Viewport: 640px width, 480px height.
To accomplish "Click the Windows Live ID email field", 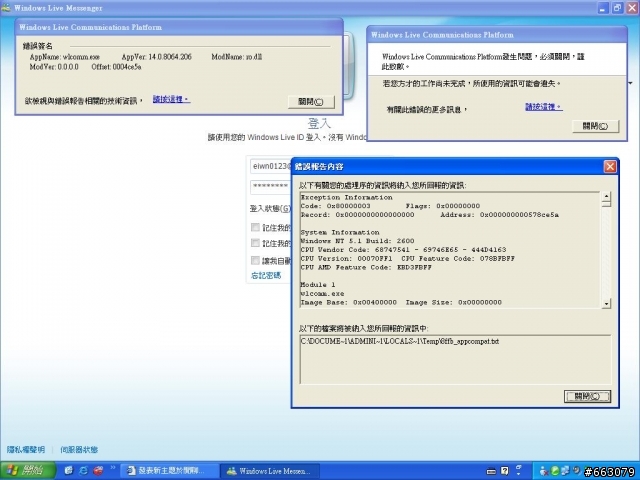I will tap(271, 166).
